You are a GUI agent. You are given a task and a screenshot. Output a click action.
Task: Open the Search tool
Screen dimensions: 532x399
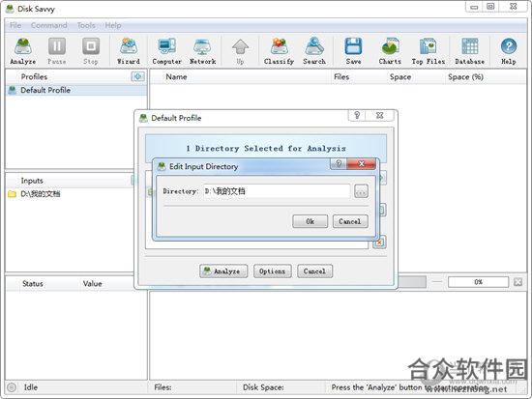pos(314,51)
